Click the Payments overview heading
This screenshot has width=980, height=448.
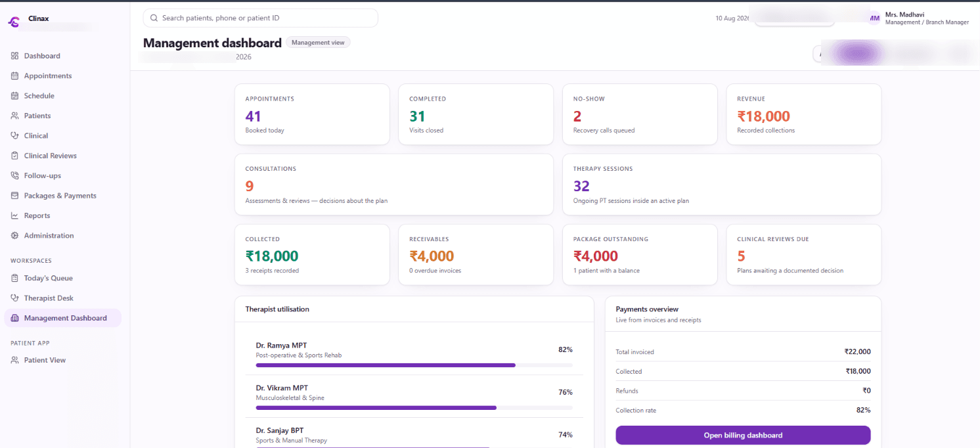(647, 309)
